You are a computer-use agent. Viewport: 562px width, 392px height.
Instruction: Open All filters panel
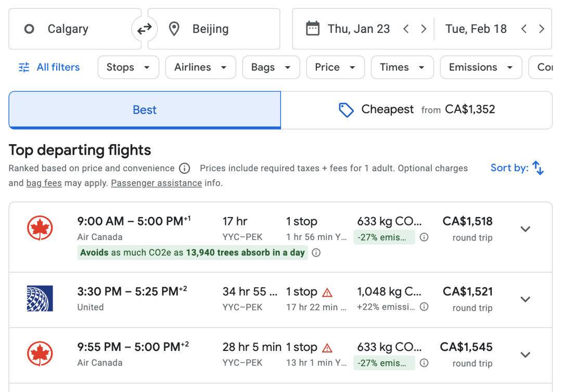tap(49, 67)
